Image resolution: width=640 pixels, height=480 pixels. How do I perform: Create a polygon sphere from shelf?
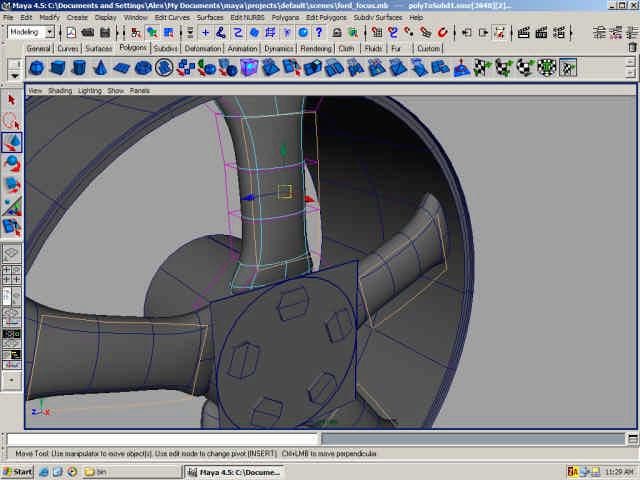[x=36, y=68]
